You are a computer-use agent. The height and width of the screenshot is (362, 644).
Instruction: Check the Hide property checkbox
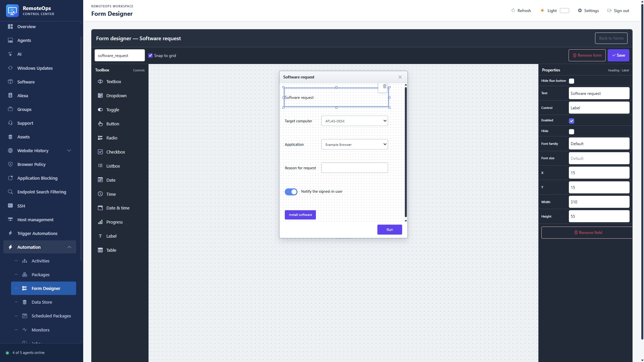point(572,131)
